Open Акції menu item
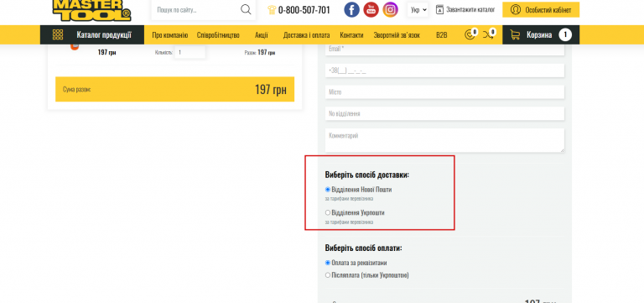Screen dimensions: 644x303 point(262,35)
